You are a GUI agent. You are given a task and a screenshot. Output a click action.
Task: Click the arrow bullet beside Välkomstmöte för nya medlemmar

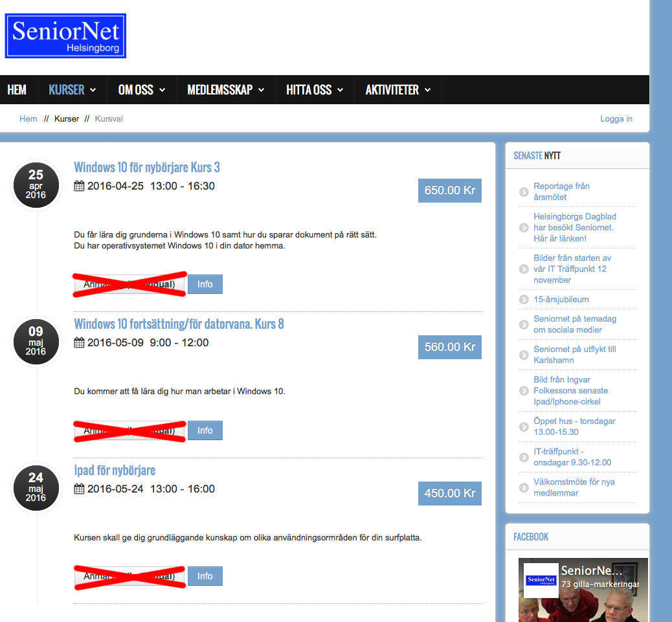pos(524,487)
